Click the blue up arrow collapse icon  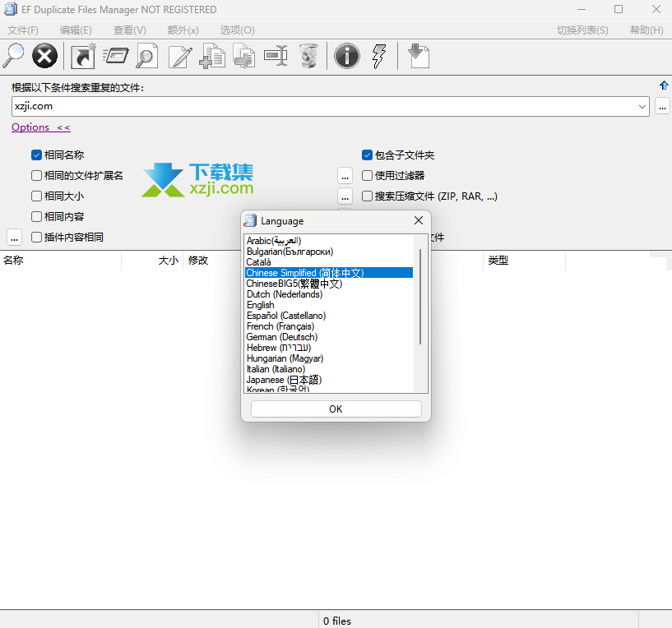coord(664,85)
